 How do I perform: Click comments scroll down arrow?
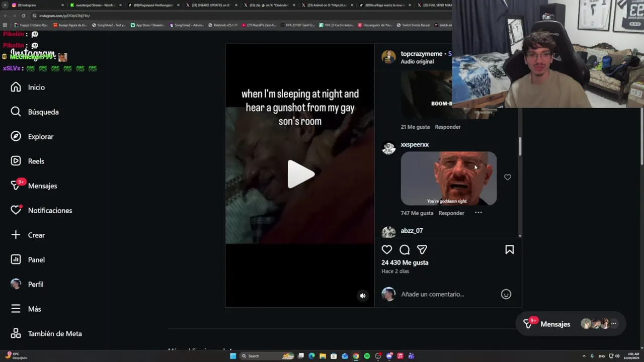[x=520, y=235]
